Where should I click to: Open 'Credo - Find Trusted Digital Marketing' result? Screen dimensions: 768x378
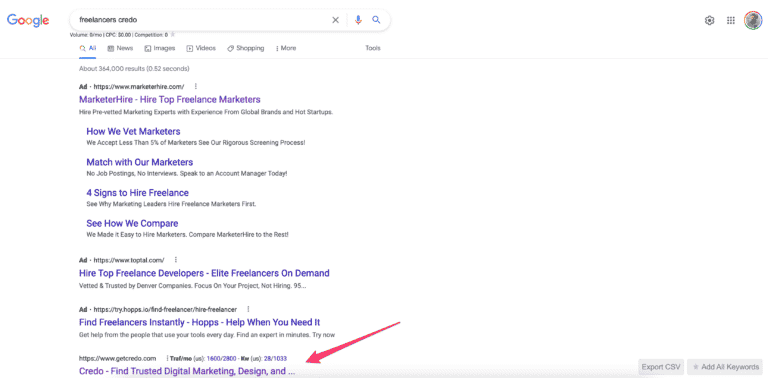(x=187, y=371)
